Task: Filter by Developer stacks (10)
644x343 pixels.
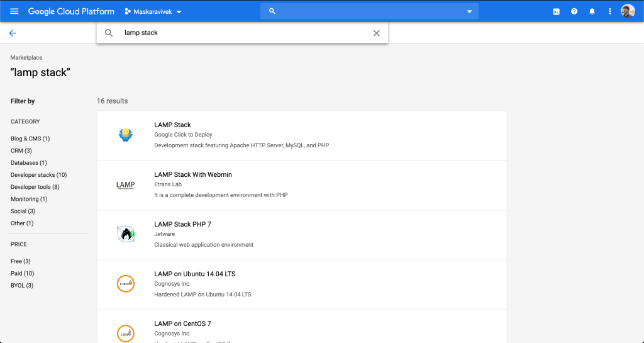Action: click(x=38, y=174)
